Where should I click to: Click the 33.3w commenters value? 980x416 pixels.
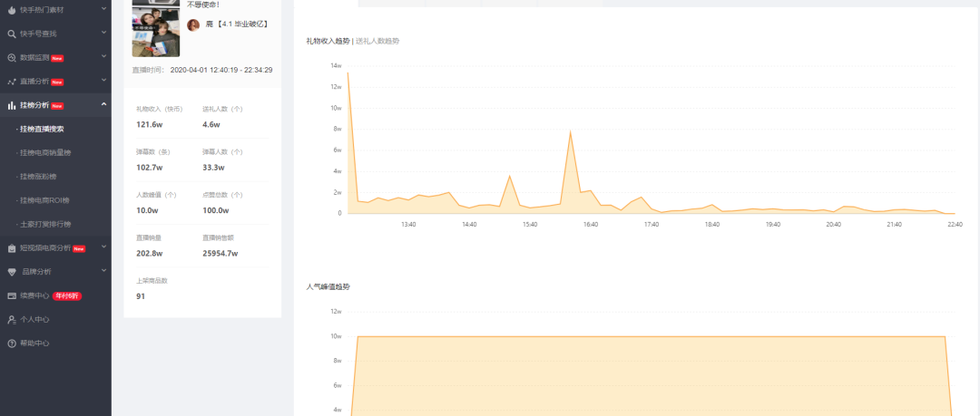[214, 168]
